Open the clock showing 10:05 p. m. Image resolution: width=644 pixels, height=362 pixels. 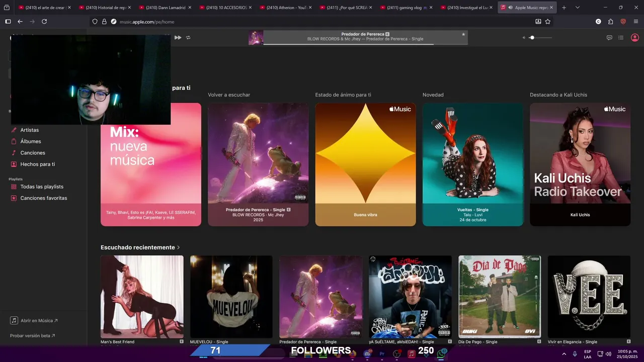pyautogui.click(x=627, y=354)
